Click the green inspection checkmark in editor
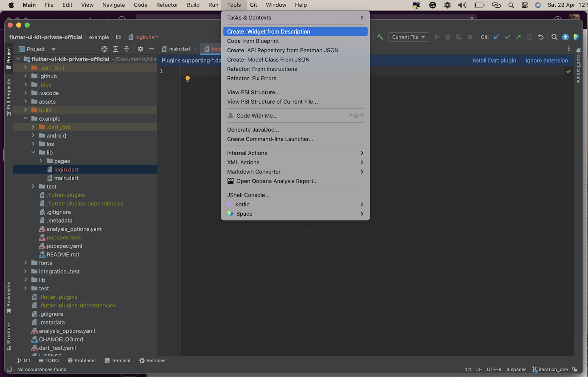The width and height of the screenshot is (588, 377). click(568, 71)
